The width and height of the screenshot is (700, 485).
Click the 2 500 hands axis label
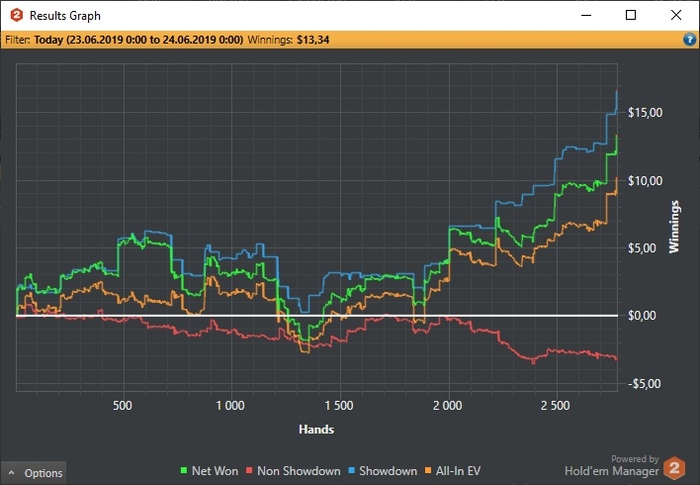[x=555, y=406]
